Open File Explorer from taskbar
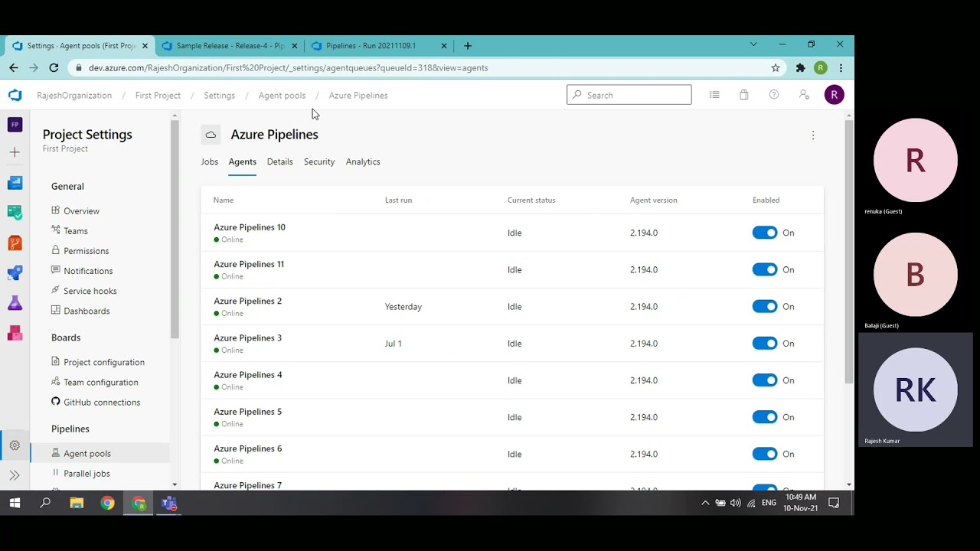 pos(77,503)
